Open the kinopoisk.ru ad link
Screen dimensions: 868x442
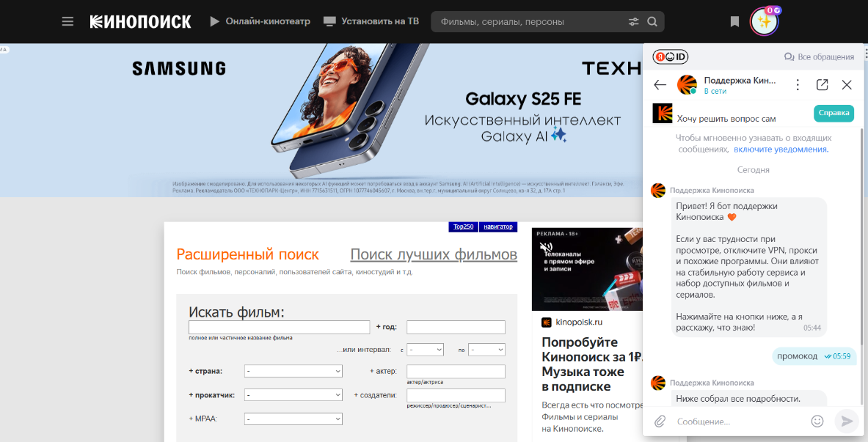(578, 322)
